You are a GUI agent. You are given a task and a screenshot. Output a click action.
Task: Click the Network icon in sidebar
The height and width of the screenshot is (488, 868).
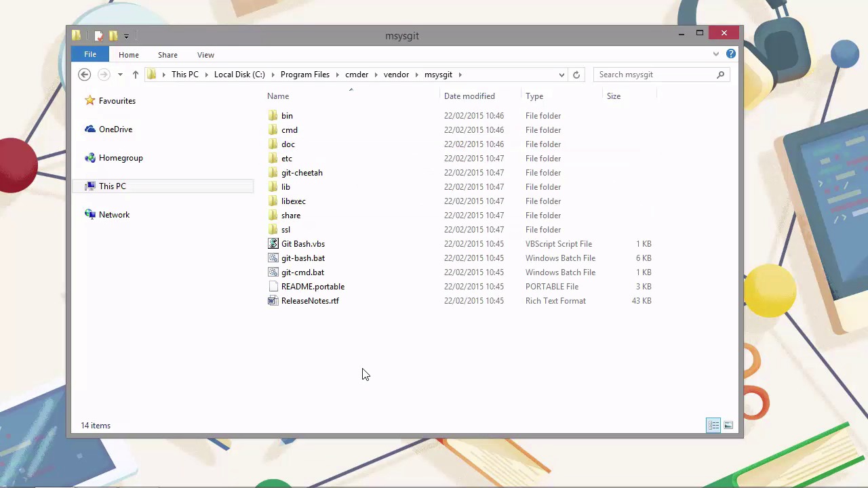90,215
